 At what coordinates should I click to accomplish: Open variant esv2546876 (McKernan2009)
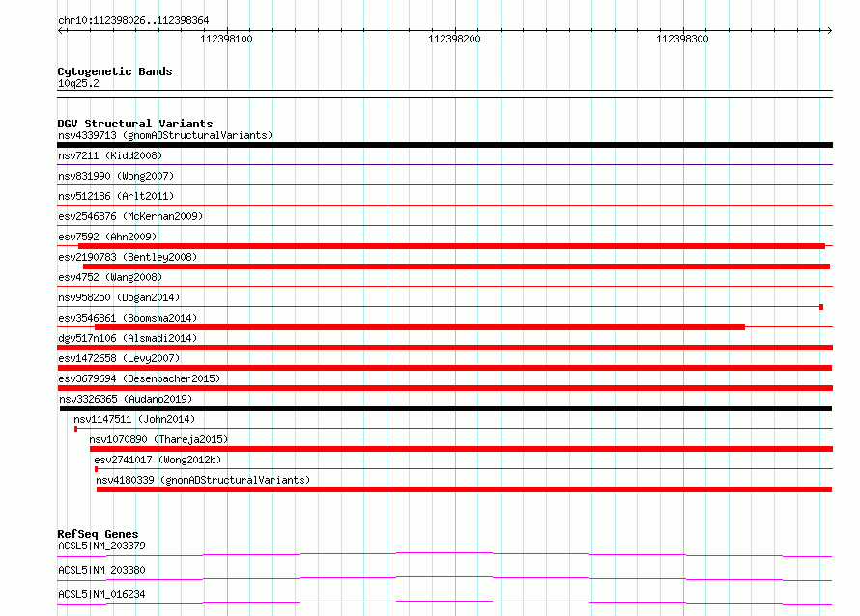tap(130, 216)
